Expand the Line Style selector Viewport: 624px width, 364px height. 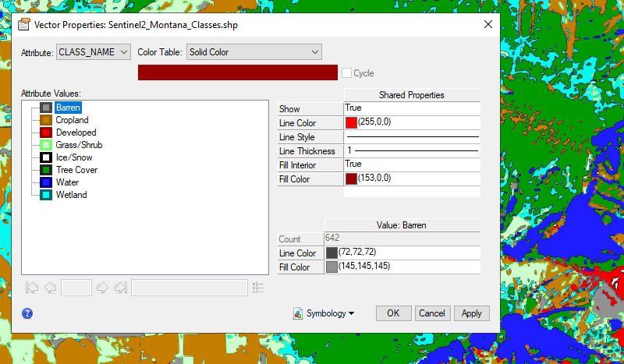tap(411, 137)
